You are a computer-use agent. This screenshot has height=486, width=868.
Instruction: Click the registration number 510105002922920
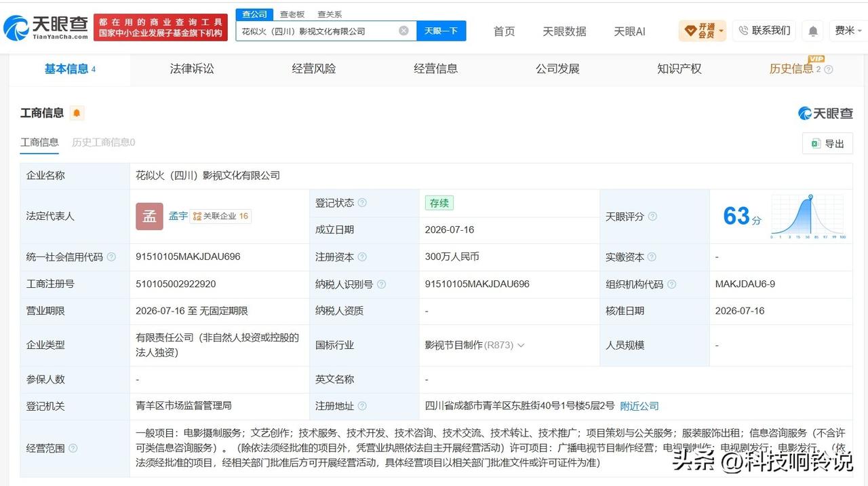[176, 284]
